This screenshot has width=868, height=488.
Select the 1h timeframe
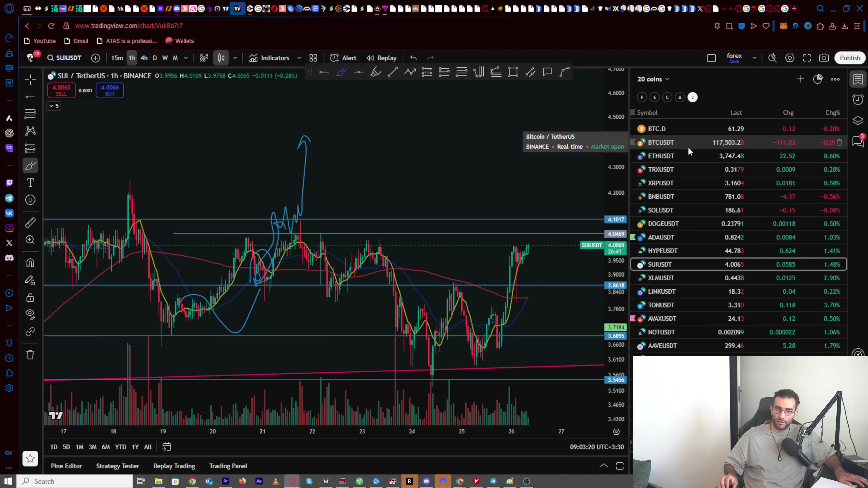[132, 58]
